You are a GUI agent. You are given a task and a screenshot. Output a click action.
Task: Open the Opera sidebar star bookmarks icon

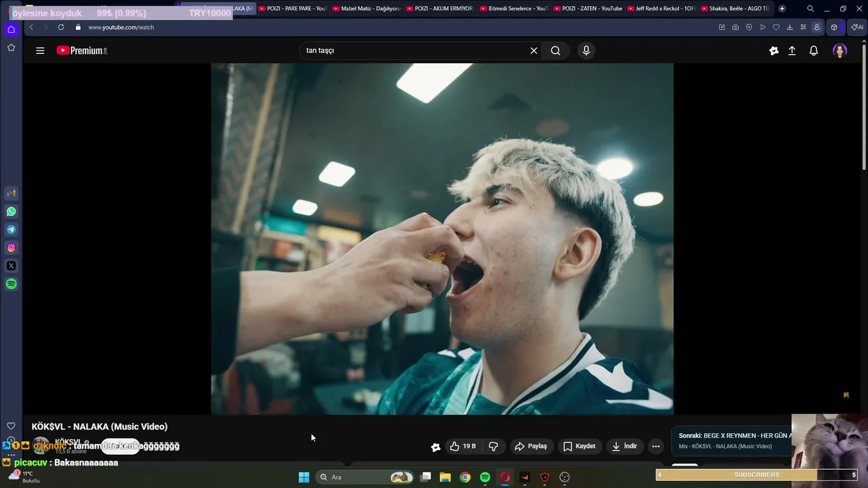[11, 47]
